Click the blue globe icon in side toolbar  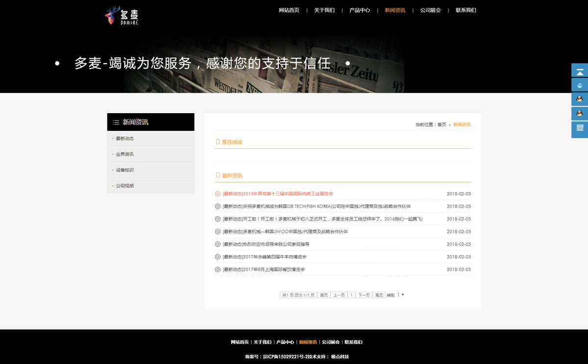pyautogui.click(x=580, y=85)
